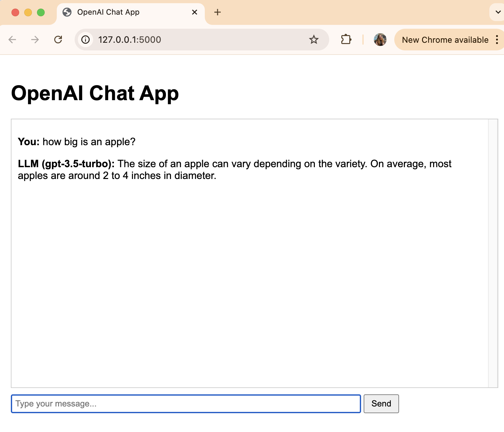504x432 pixels.
Task: Click the address bar showing 127.0.0.1:5000
Action: tap(198, 40)
